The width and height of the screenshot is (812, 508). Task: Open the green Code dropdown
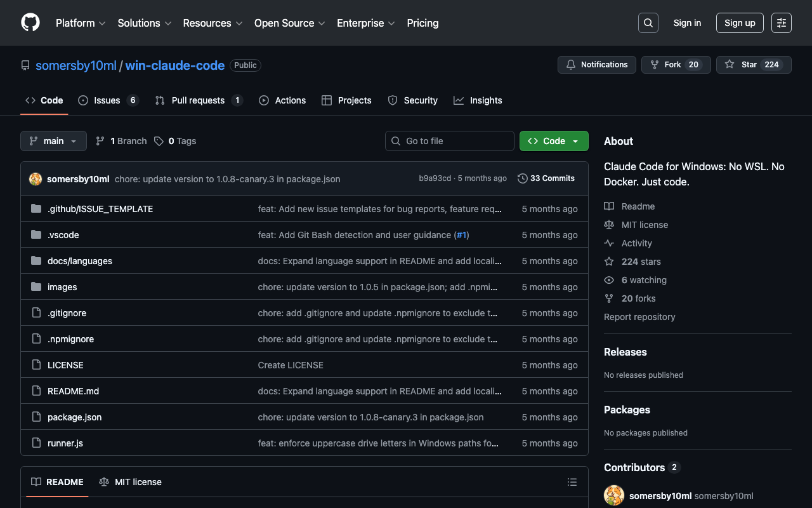[x=553, y=141]
